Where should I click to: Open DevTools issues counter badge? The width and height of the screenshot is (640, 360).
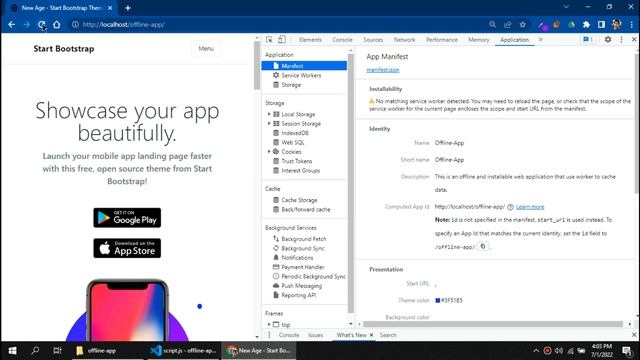coord(588,40)
